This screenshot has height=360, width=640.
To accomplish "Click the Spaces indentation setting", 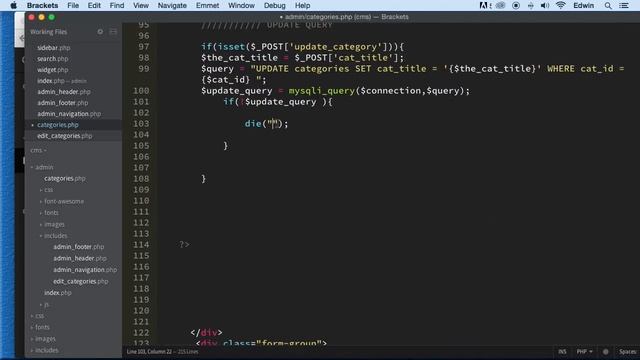I will click(x=627, y=351).
